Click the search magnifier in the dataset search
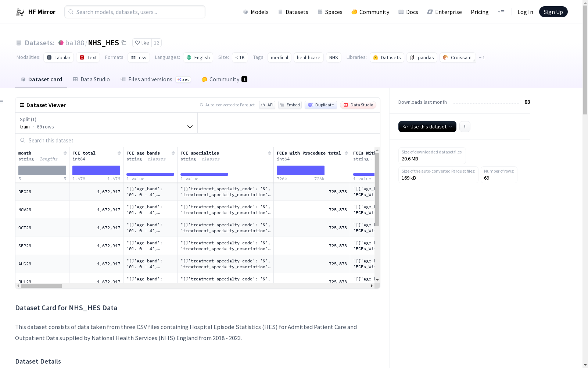Image resolution: width=588 pixels, height=368 pixels. (x=23, y=141)
